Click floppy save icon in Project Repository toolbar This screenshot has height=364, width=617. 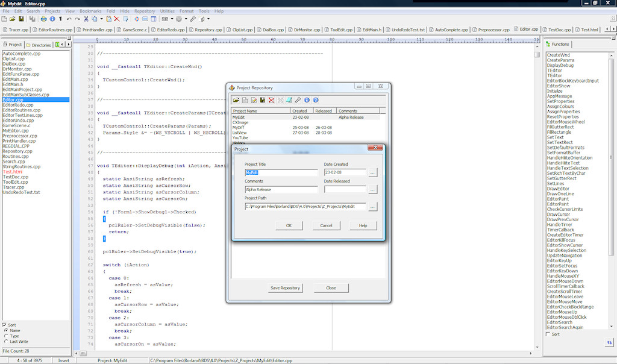(x=263, y=101)
